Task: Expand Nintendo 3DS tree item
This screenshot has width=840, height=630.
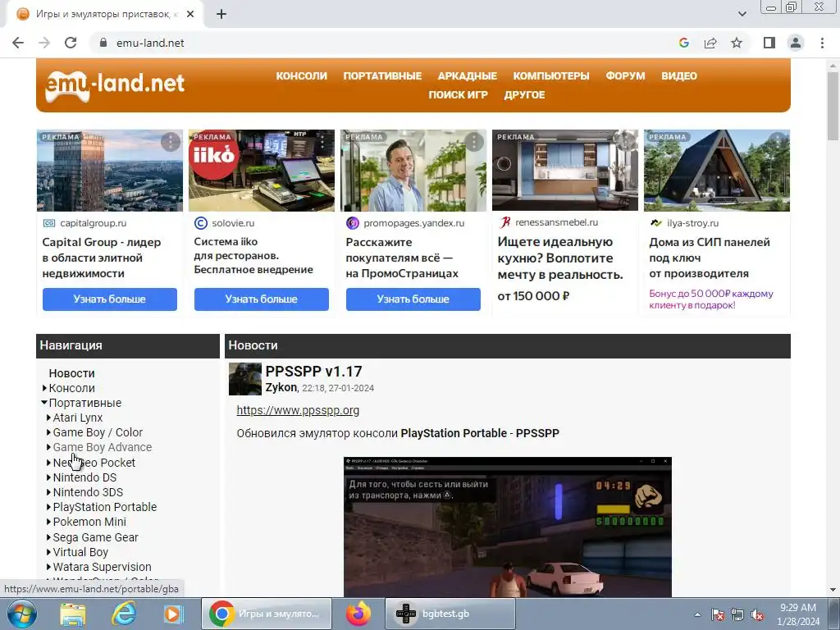Action: 48,492
